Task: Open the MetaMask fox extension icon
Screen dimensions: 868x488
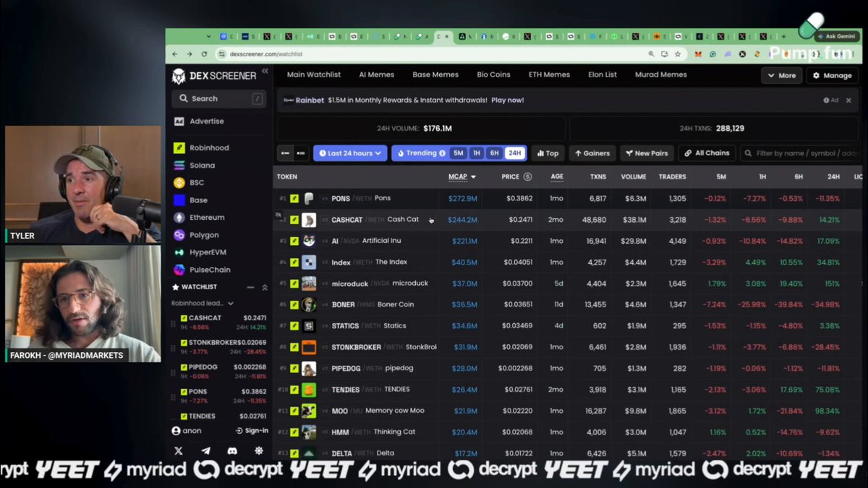Action: (x=698, y=54)
